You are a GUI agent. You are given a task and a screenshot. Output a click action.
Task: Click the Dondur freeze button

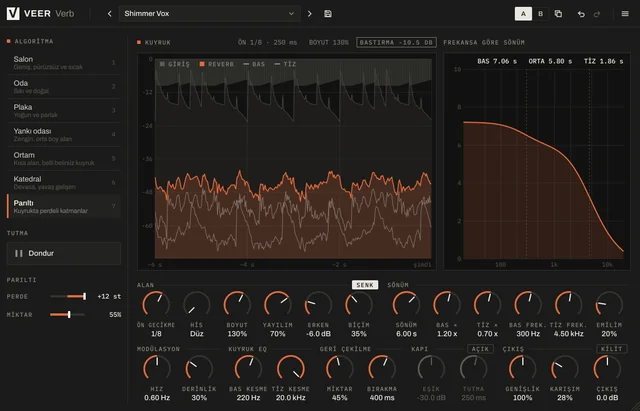[64, 253]
